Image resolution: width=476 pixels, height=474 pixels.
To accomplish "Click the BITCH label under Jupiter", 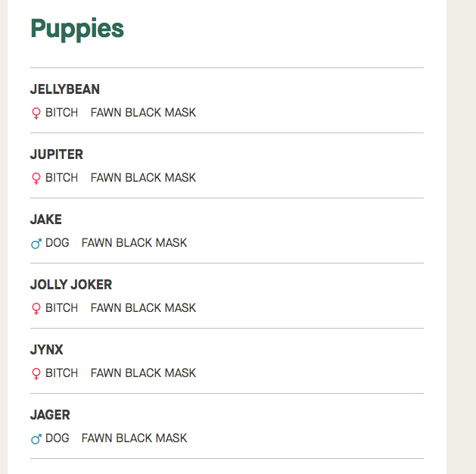I will coord(61,178).
